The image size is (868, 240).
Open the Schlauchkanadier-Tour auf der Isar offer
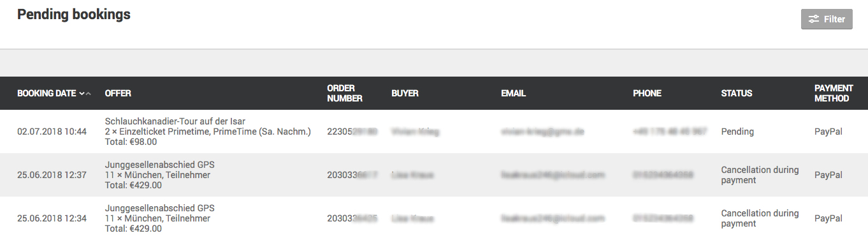(175, 121)
